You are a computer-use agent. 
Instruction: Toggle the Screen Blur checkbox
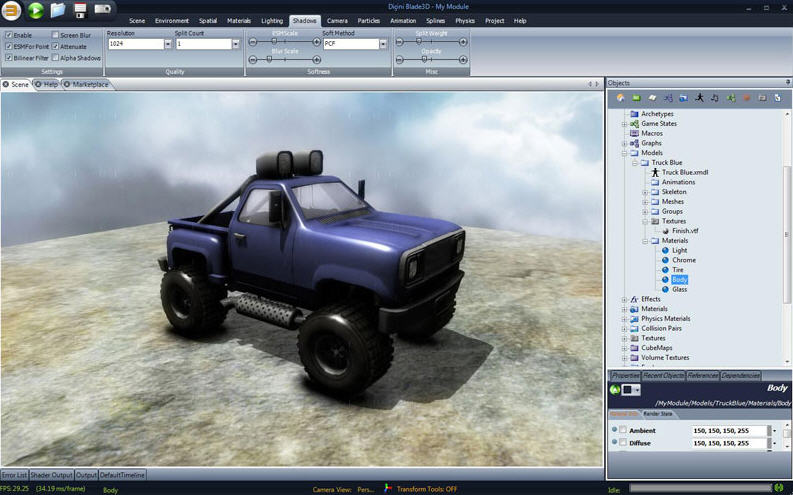coord(55,35)
